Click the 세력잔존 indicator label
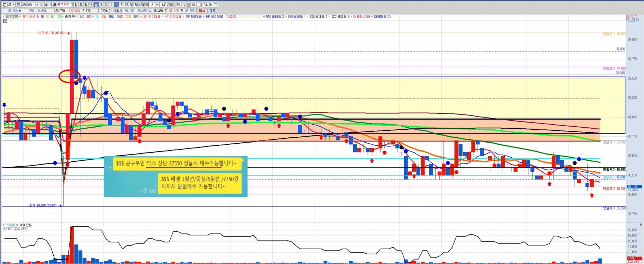 (25, 225)
